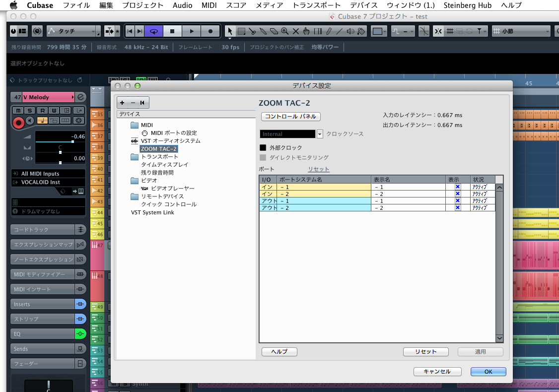
Task: Select the Color paint bucket tool
Action: pos(361,31)
